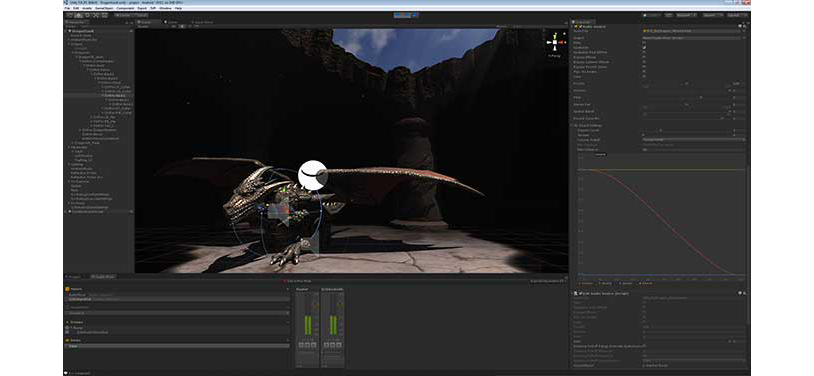
Task: Open the Audio Source component gear menu
Action: [x=744, y=26]
